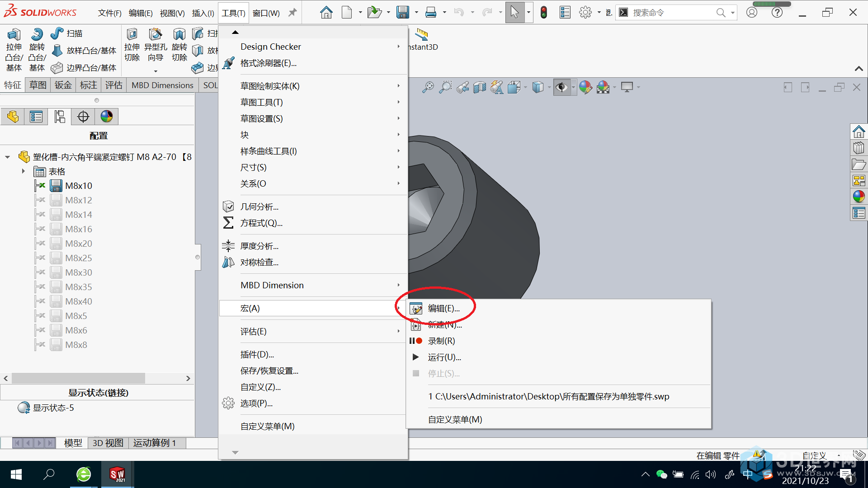
Task: Open File Explorer folder in task pane
Action: (859, 164)
